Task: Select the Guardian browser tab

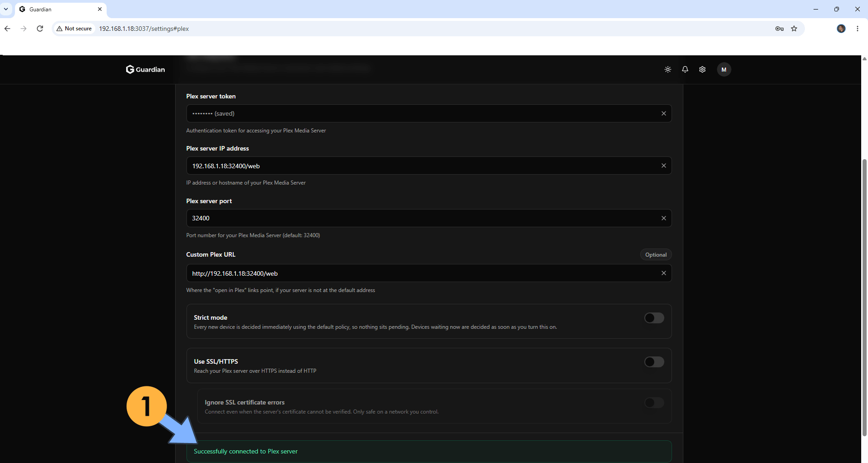Action: [x=61, y=9]
